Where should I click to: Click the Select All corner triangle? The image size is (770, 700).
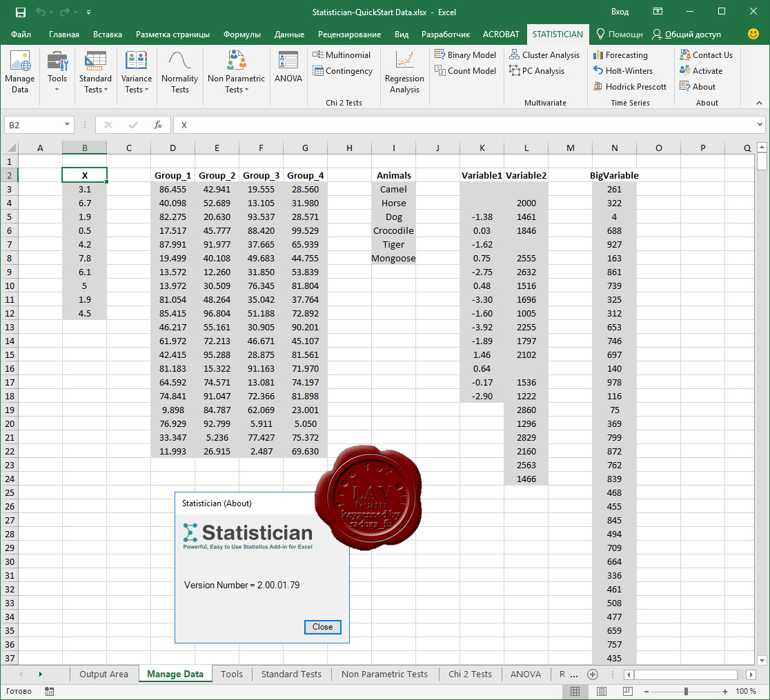11,148
